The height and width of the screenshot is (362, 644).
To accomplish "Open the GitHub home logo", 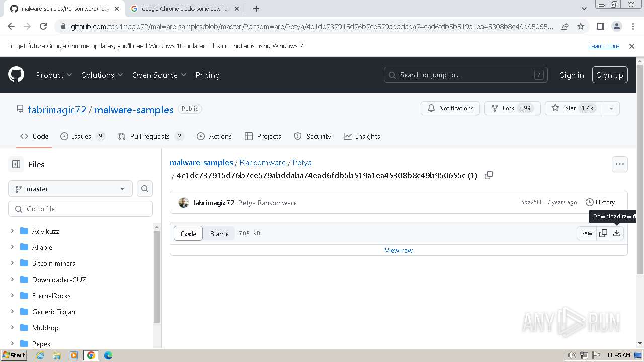I will pos(16,75).
